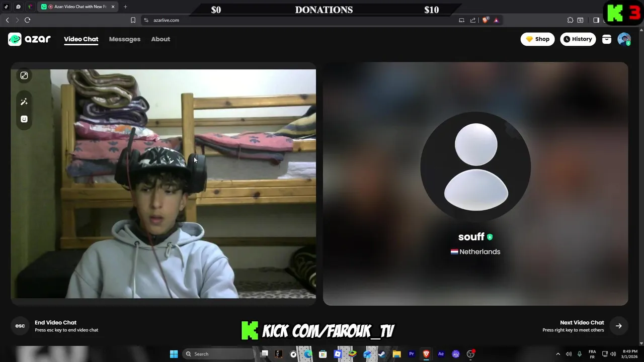The image size is (644, 362).
Task: Open the Windows Start menu
Action: click(174, 354)
